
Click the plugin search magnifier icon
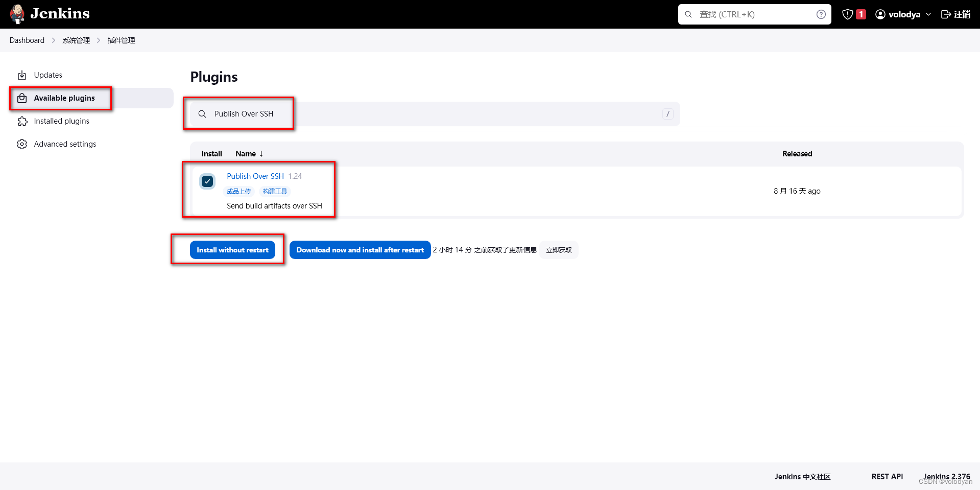coord(202,114)
